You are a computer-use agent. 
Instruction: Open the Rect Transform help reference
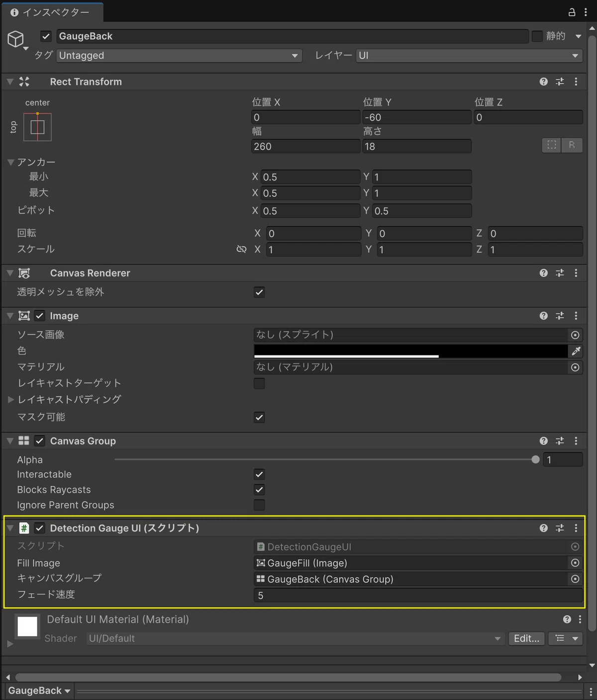click(x=543, y=82)
